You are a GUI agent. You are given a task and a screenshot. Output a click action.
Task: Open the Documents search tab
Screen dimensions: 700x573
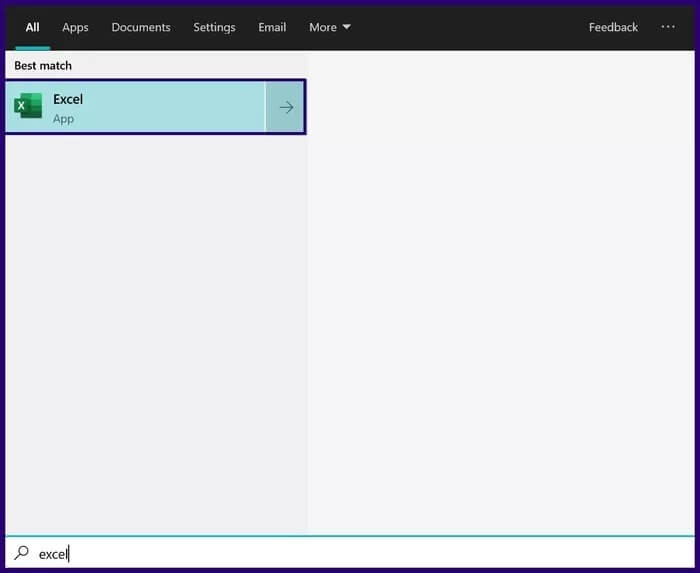(141, 28)
